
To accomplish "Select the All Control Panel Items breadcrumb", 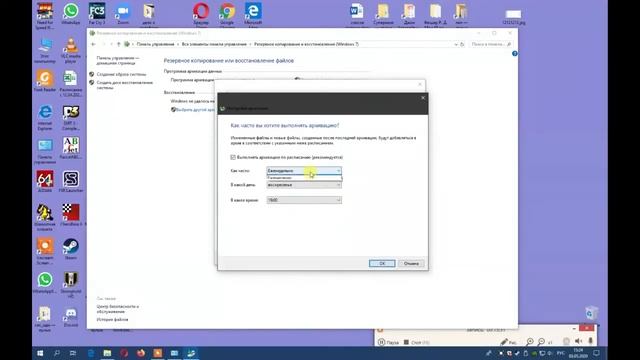I will point(214,44).
